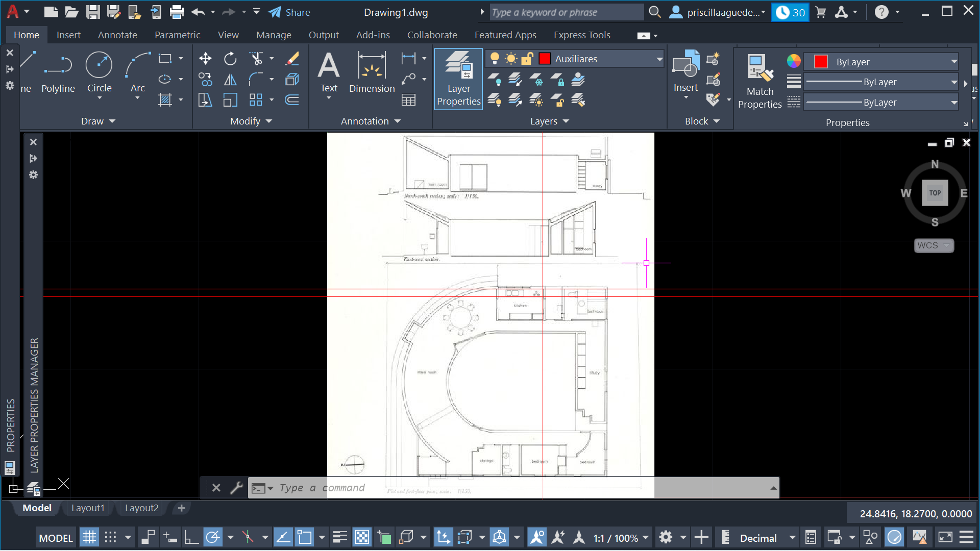Click the Erase tool icon

(x=292, y=59)
